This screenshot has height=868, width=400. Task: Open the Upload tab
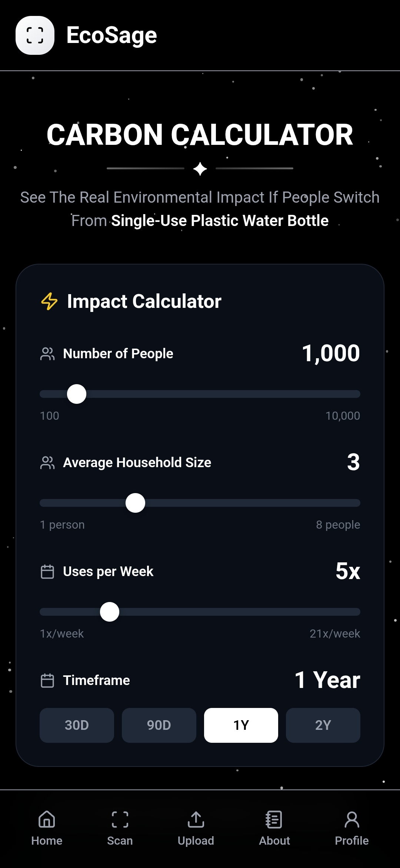coord(196,828)
